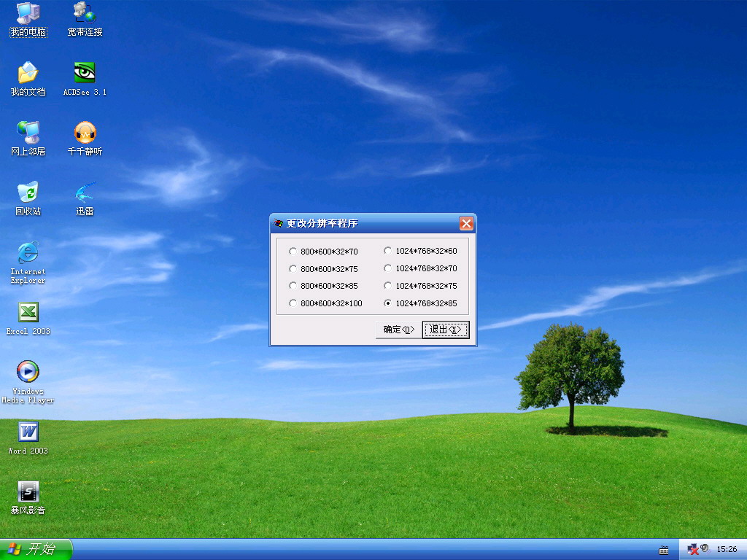Click the volume speaker tray icon
The height and width of the screenshot is (560, 747).
[x=705, y=548]
